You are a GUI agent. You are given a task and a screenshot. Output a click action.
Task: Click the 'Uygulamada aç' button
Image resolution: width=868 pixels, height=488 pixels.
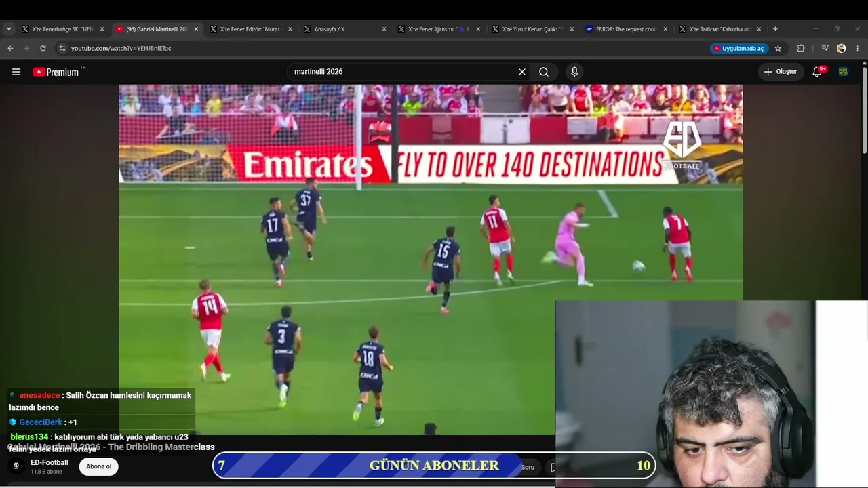[x=738, y=49]
